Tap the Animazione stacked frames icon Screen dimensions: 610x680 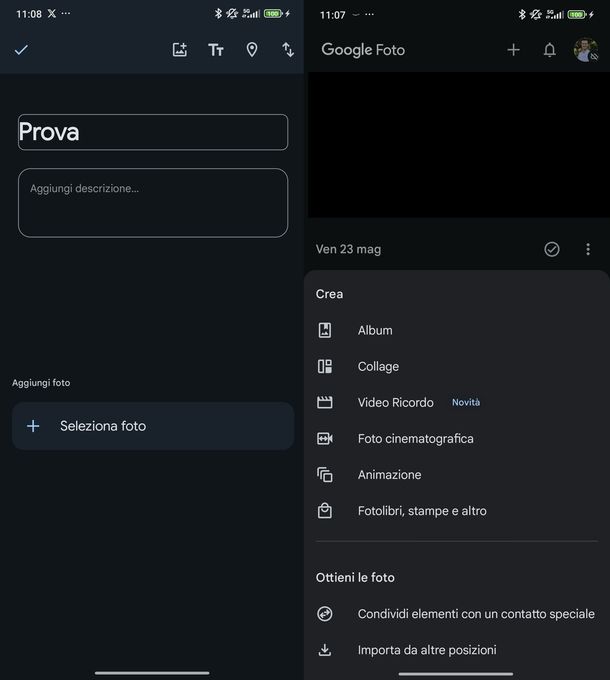(x=325, y=475)
